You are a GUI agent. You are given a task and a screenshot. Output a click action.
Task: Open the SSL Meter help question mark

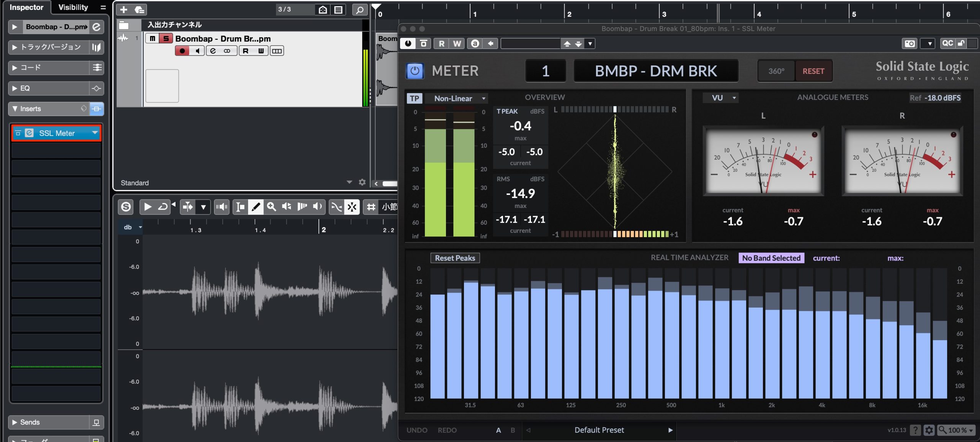coord(915,430)
